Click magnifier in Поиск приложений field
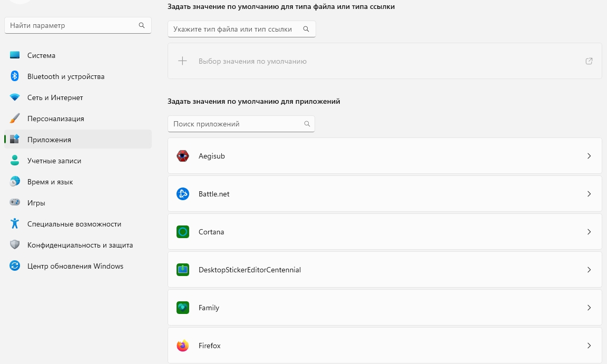Screen dimensions: 607x364 (x=307, y=124)
